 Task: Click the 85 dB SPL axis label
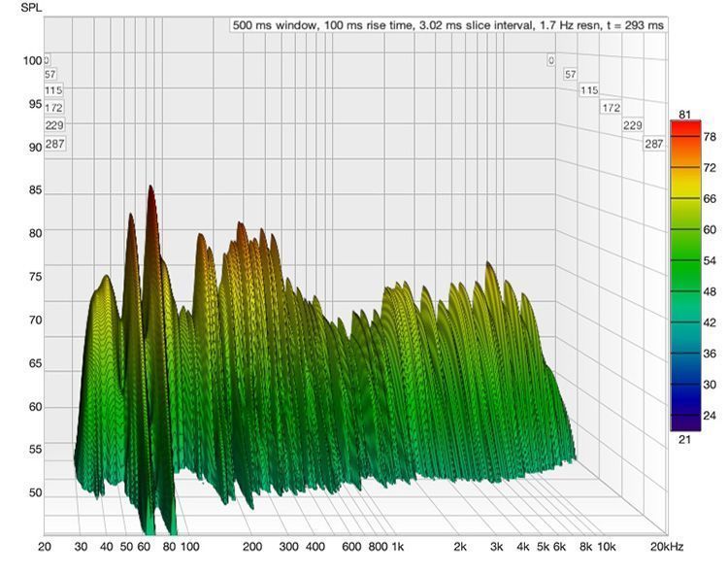tap(35, 190)
